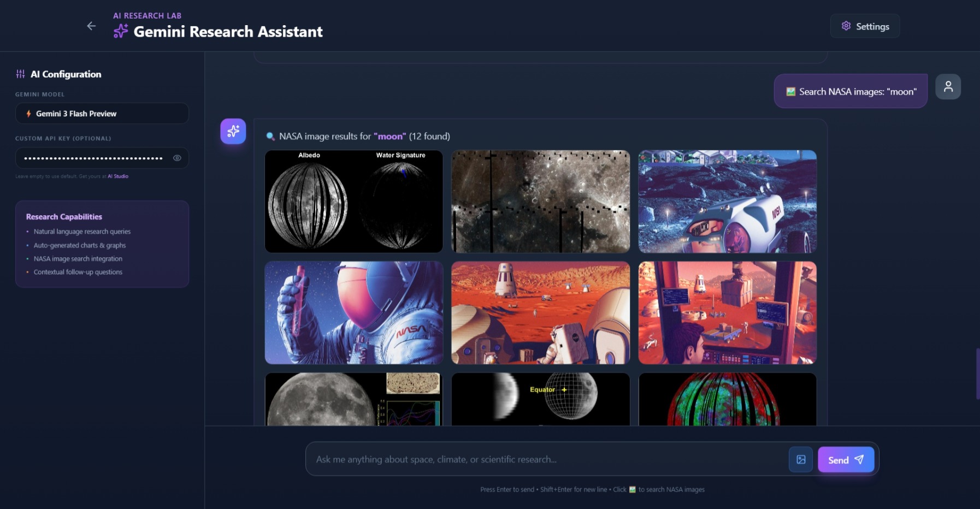Send the message
Image resolution: width=980 pixels, height=509 pixels.
(x=846, y=460)
